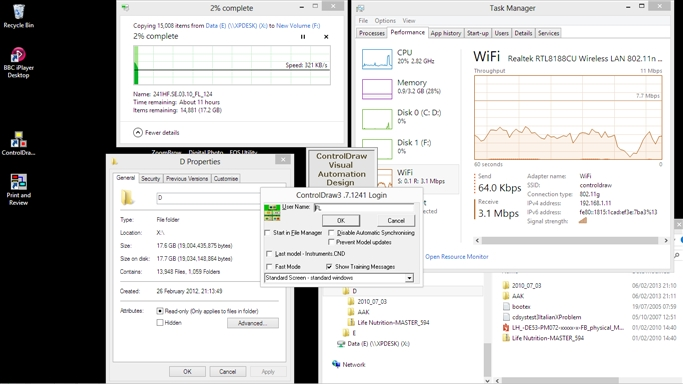Switch to the Processes tab

[372, 33]
